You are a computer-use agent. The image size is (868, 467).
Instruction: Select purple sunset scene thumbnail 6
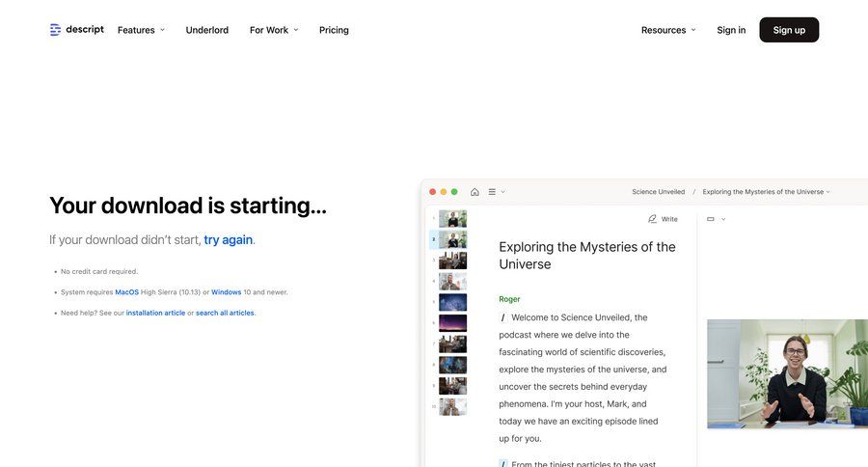pos(453,323)
